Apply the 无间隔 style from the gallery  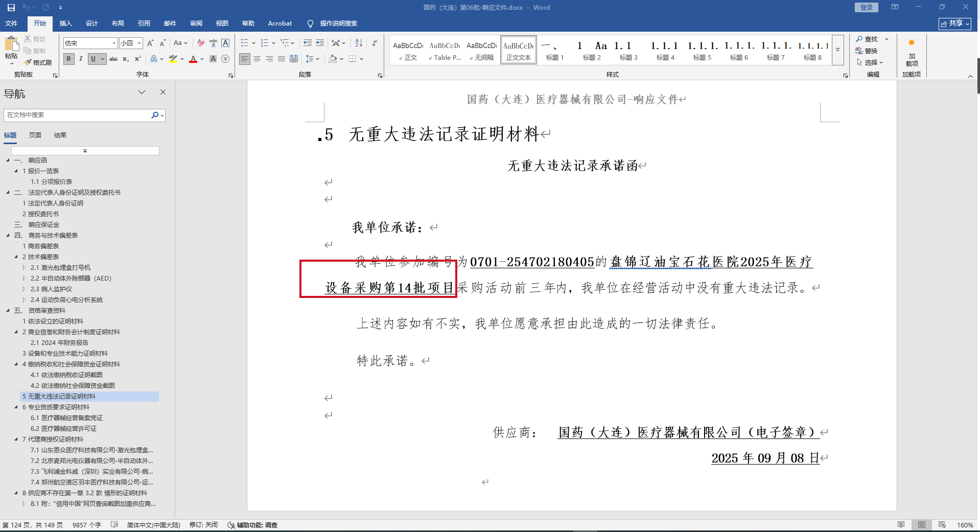pyautogui.click(x=482, y=50)
